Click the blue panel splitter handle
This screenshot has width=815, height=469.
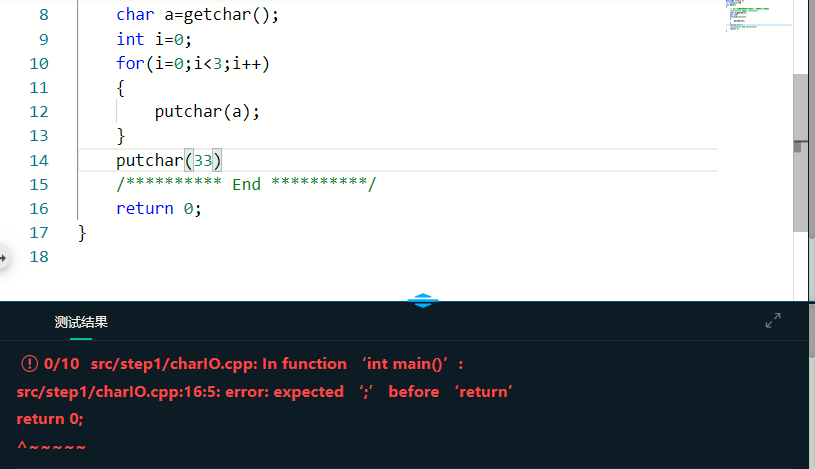click(x=423, y=301)
